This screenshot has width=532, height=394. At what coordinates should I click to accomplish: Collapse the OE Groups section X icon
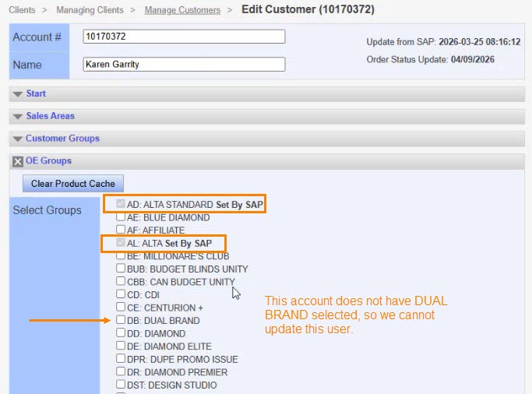coord(18,161)
